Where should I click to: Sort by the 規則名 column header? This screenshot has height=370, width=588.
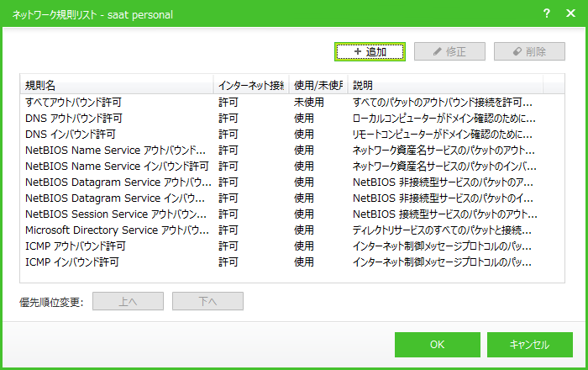click(x=117, y=85)
